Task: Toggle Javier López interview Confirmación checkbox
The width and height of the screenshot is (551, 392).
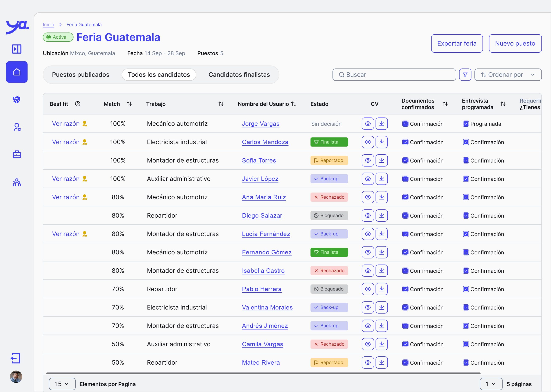Action: pos(466,179)
